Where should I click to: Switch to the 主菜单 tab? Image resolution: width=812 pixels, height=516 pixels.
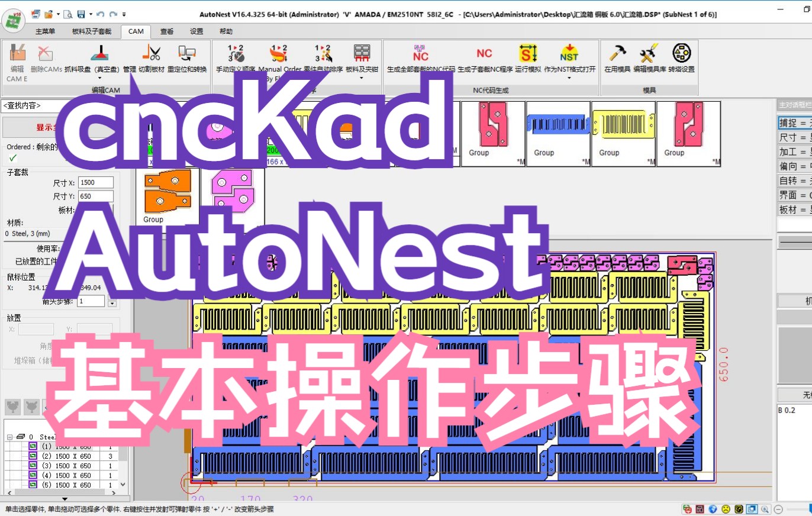pos(46,31)
